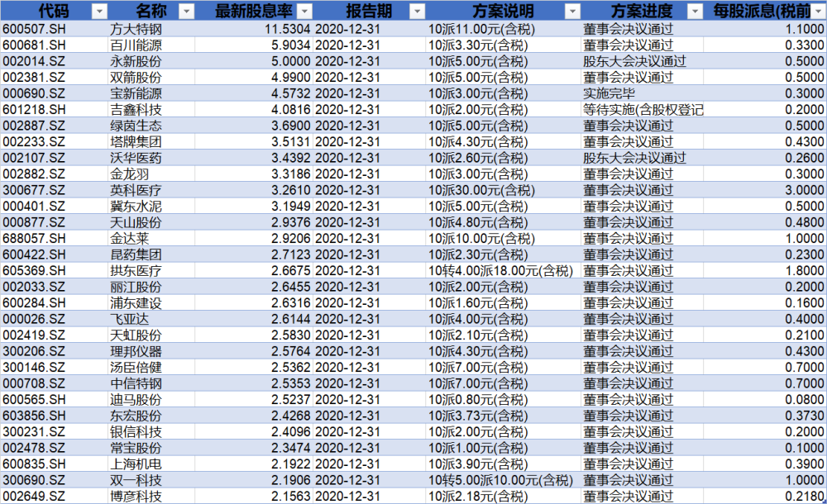This screenshot has height=504, width=827.
Task: Select the 上海机电 name cell
Action: (151, 464)
